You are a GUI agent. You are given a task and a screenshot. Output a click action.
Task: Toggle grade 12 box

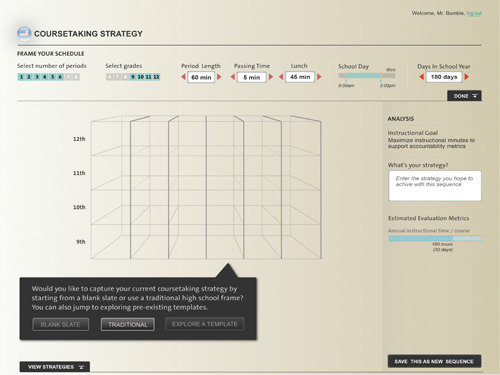(156, 77)
